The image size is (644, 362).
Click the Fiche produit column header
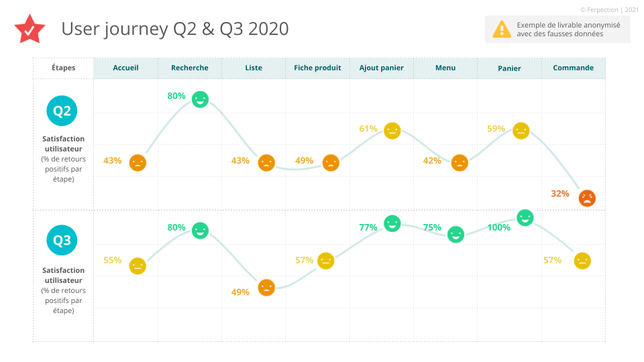coord(317,68)
